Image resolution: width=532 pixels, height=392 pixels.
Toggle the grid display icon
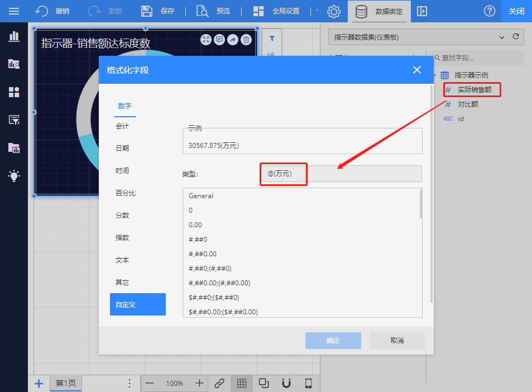tap(242, 383)
